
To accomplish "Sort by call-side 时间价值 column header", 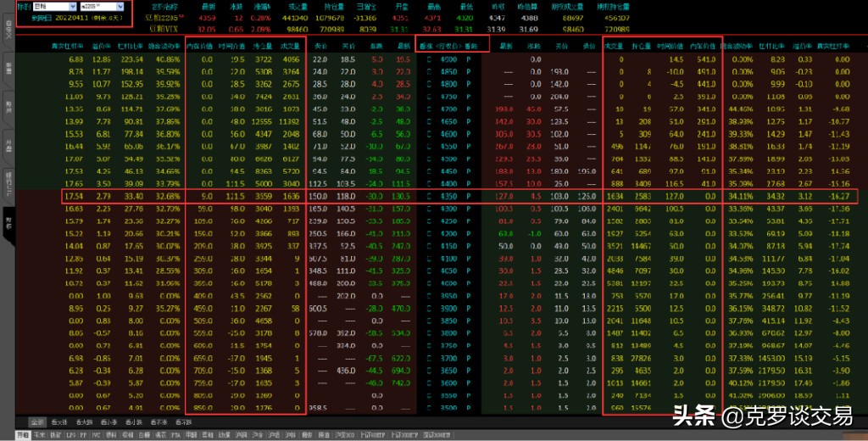I will coord(231,46).
